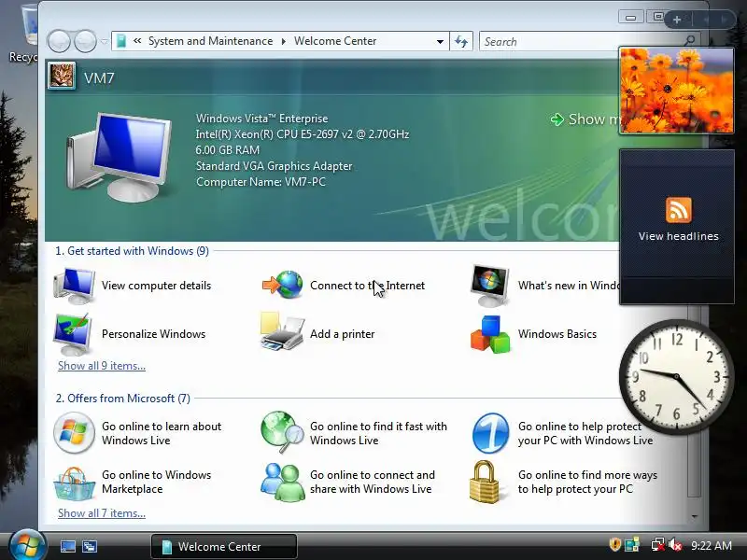Open the Start menu orb
The image size is (747, 560).
tap(28, 544)
